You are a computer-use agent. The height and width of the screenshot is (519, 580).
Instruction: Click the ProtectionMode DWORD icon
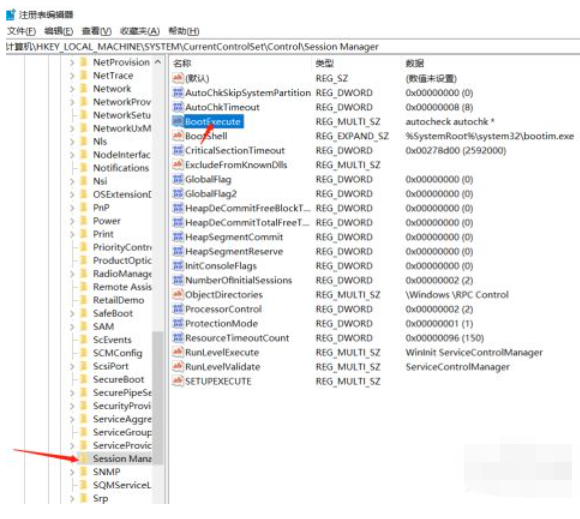[x=178, y=323]
